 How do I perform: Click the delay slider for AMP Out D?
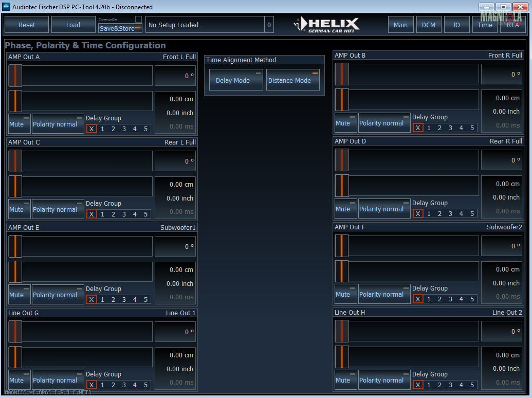pos(407,185)
